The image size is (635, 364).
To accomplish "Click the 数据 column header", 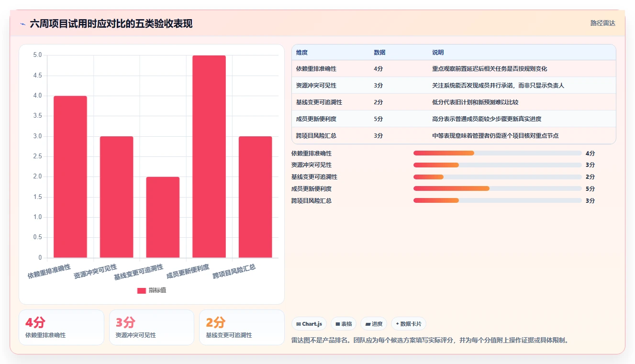I will point(379,53).
